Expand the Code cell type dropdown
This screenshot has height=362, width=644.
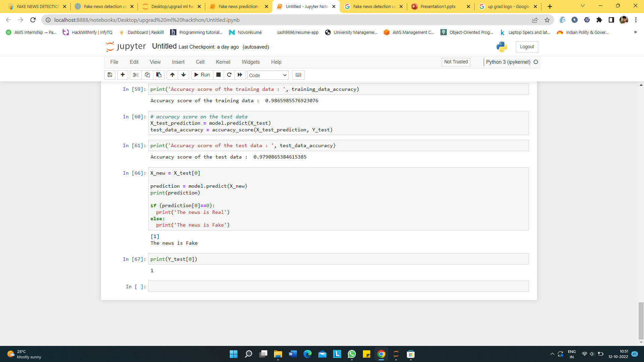[x=268, y=75]
